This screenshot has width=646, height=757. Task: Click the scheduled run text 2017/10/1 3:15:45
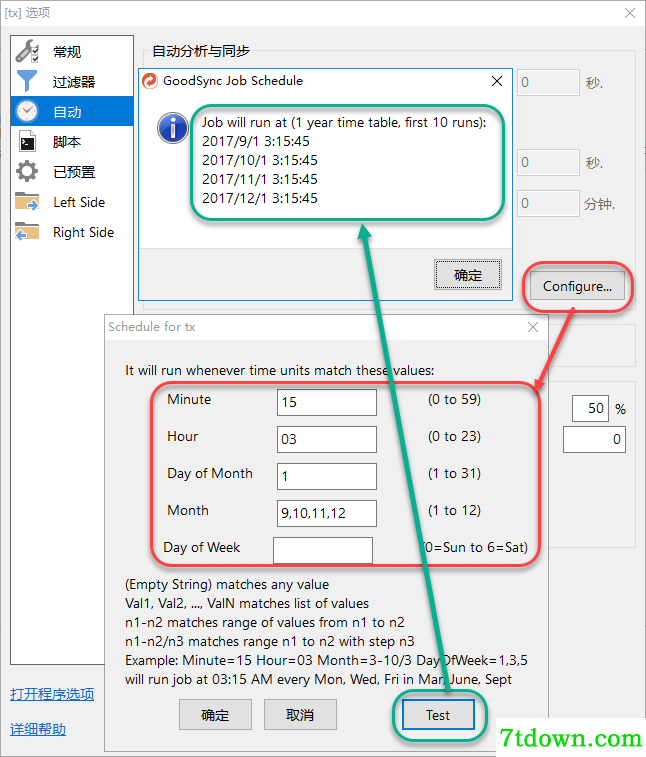[x=260, y=160]
